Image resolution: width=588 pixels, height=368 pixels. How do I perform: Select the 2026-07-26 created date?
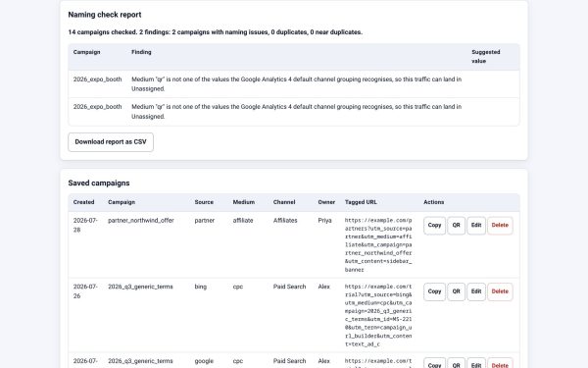pos(85,291)
